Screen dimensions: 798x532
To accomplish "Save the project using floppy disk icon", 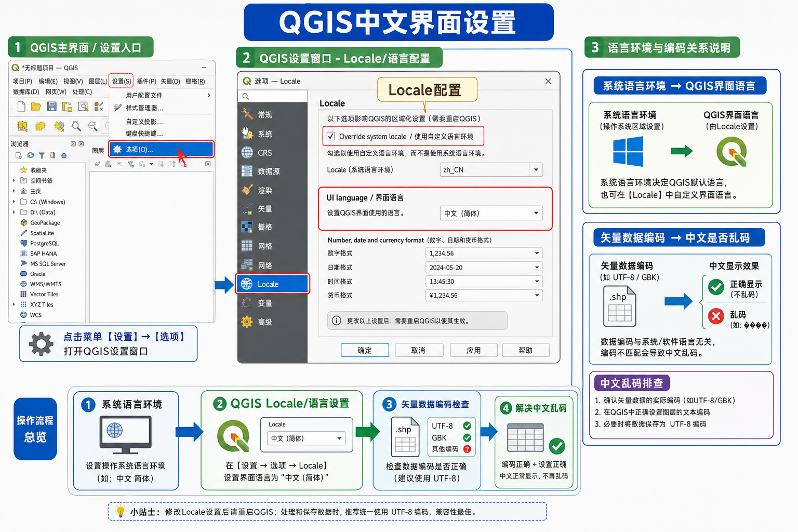I will point(51,107).
